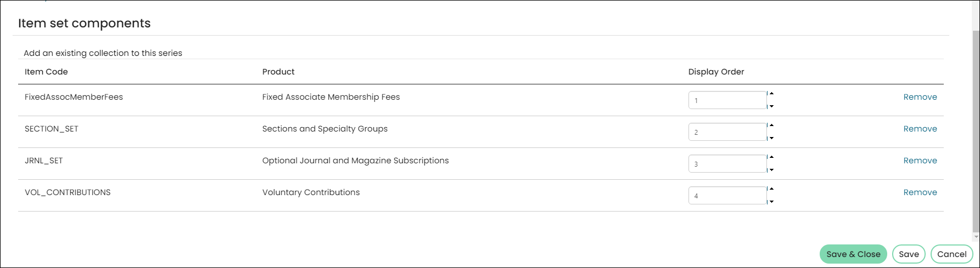Remove Optional Journal and Magazine Subscriptions
The height and width of the screenshot is (268, 980).
(x=920, y=161)
